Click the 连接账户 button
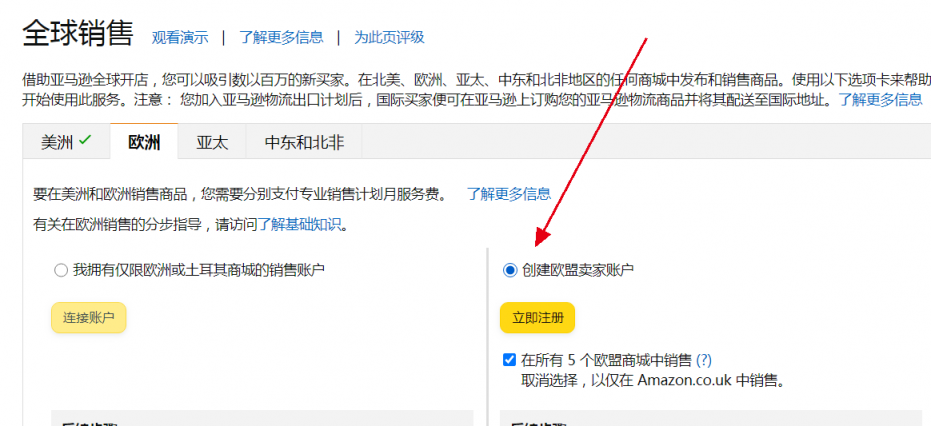The height and width of the screenshot is (426, 931). [88, 318]
